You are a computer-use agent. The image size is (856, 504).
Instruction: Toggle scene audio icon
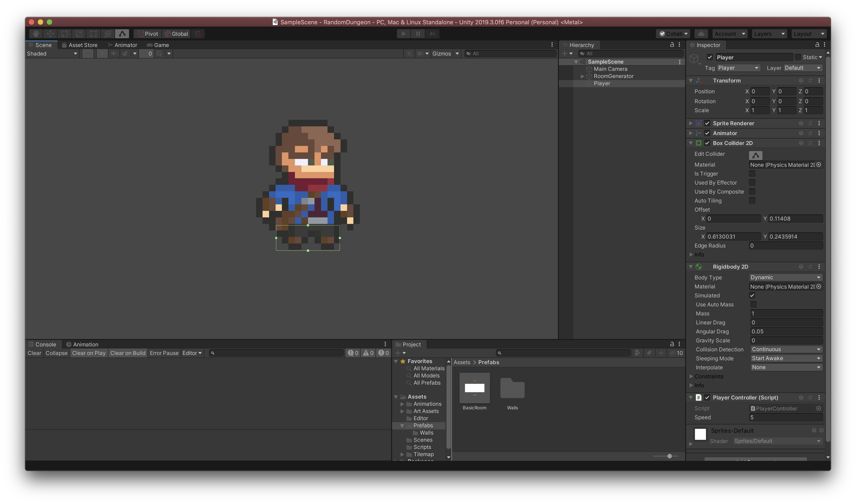[114, 54]
